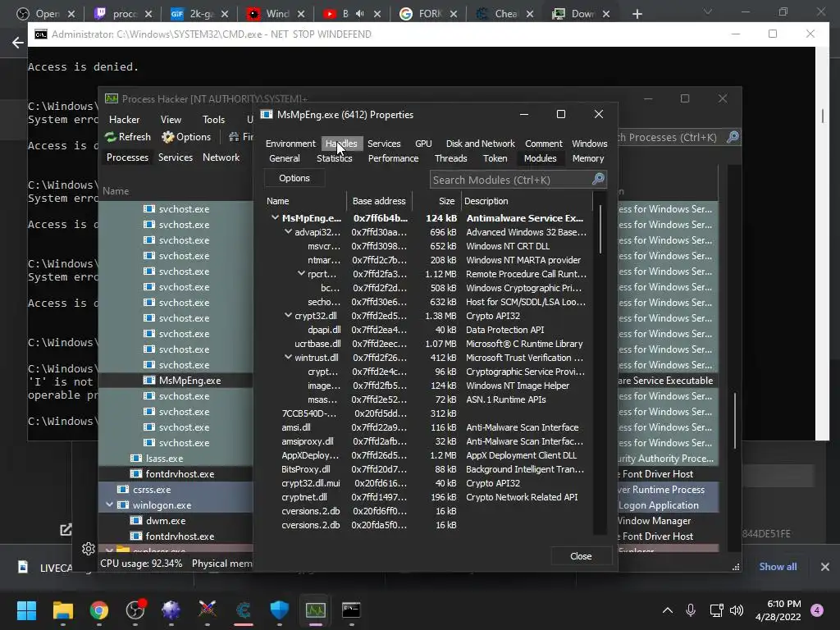The height and width of the screenshot is (630, 840).
Task: Click dwm.exe process icon
Action: pos(136,521)
